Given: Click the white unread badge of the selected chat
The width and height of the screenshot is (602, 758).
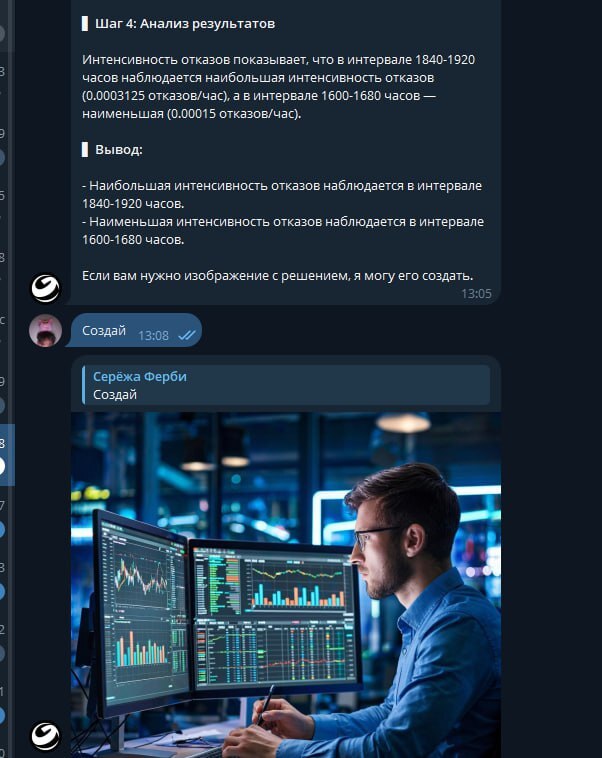Looking at the screenshot, I should (2, 466).
